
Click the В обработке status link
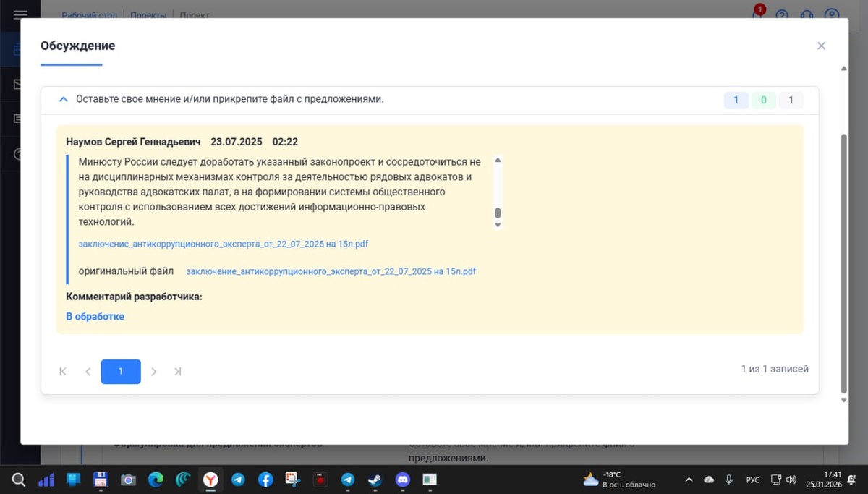coord(95,316)
